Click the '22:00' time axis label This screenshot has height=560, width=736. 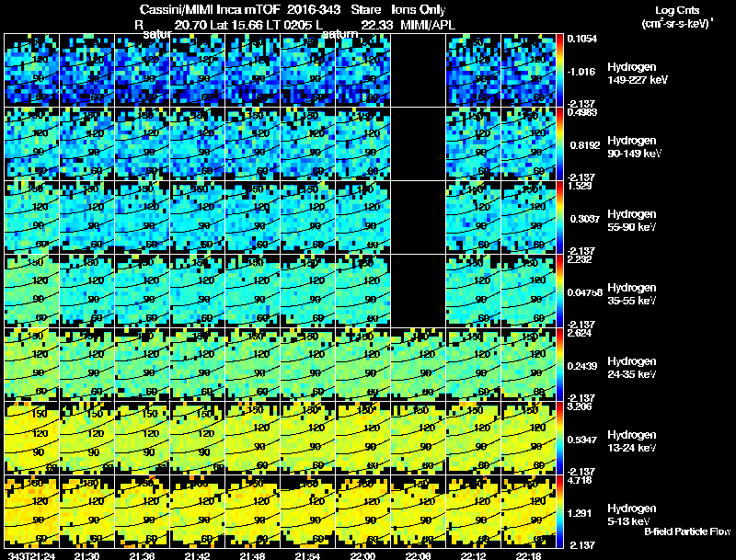(x=362, y=556)
